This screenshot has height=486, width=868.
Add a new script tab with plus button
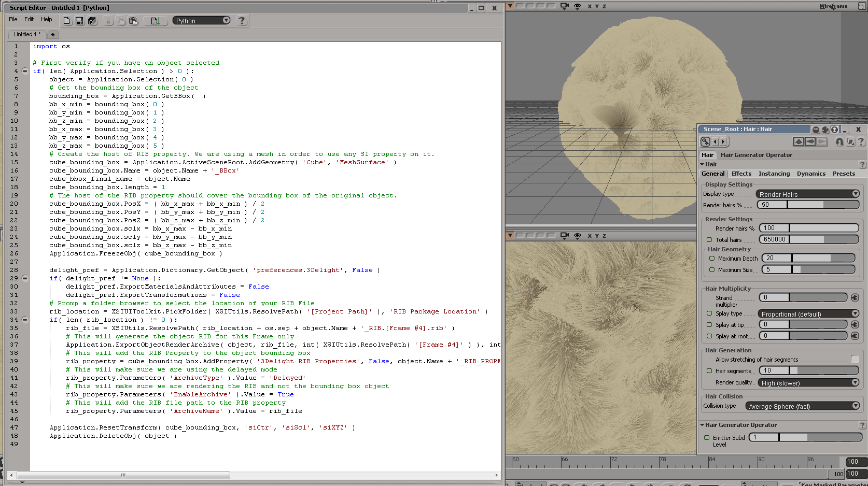pos(53,35)
